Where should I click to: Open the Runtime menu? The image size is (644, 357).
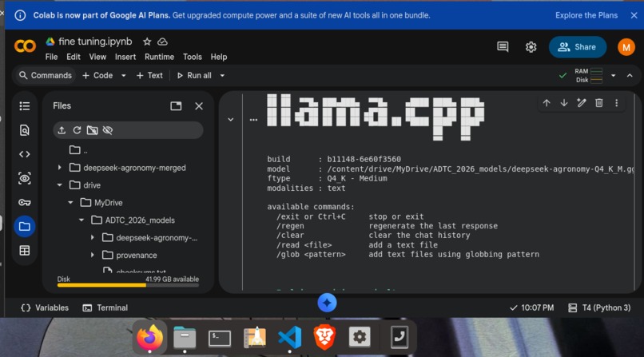159,57
